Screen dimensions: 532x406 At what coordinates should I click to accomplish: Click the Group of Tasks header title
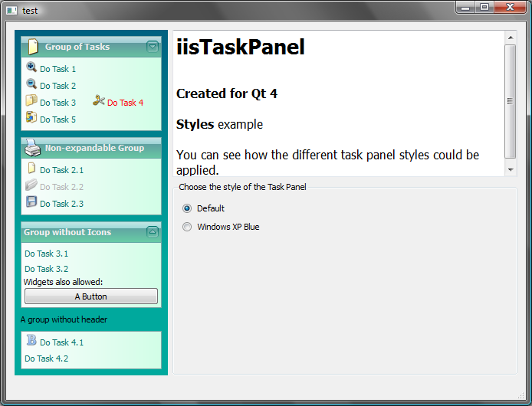click(77, 47)
